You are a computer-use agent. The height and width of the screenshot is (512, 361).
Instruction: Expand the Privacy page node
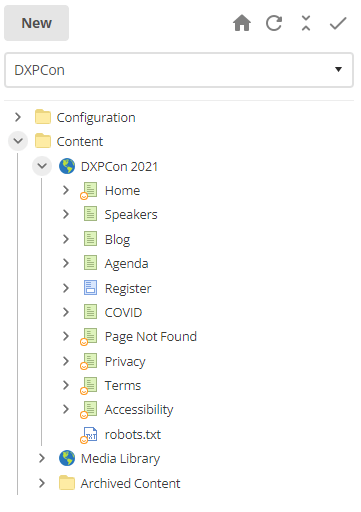66,361
